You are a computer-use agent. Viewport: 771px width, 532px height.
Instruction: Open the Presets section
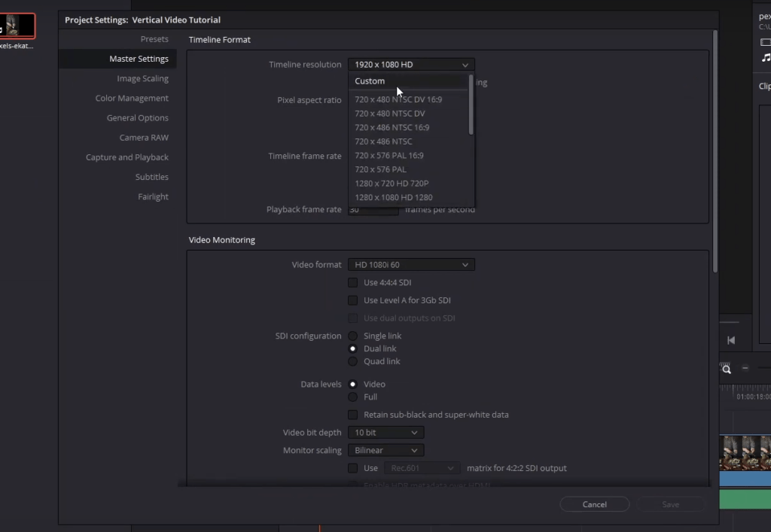pyautogui.click(x=154, y=39)
